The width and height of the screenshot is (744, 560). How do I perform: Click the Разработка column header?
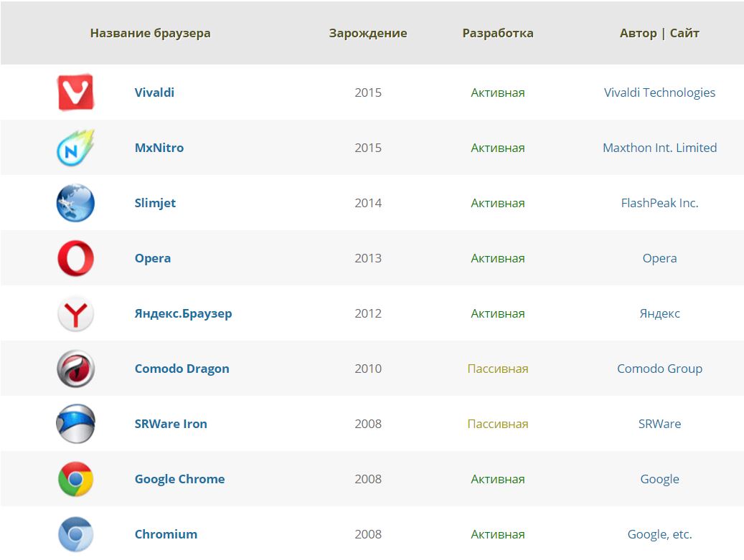tap(498, 33)
